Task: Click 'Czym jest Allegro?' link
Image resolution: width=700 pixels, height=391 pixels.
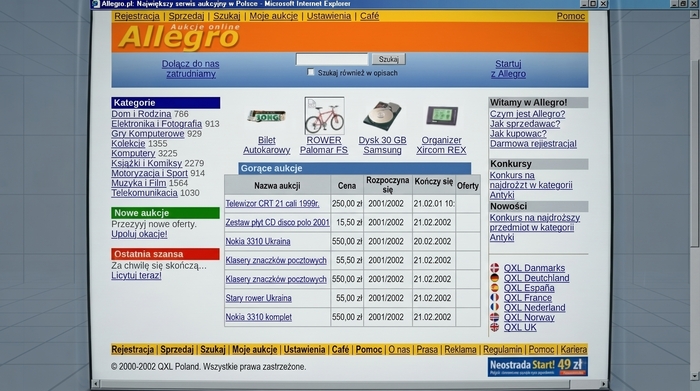Action: click(x=527, y=114)
